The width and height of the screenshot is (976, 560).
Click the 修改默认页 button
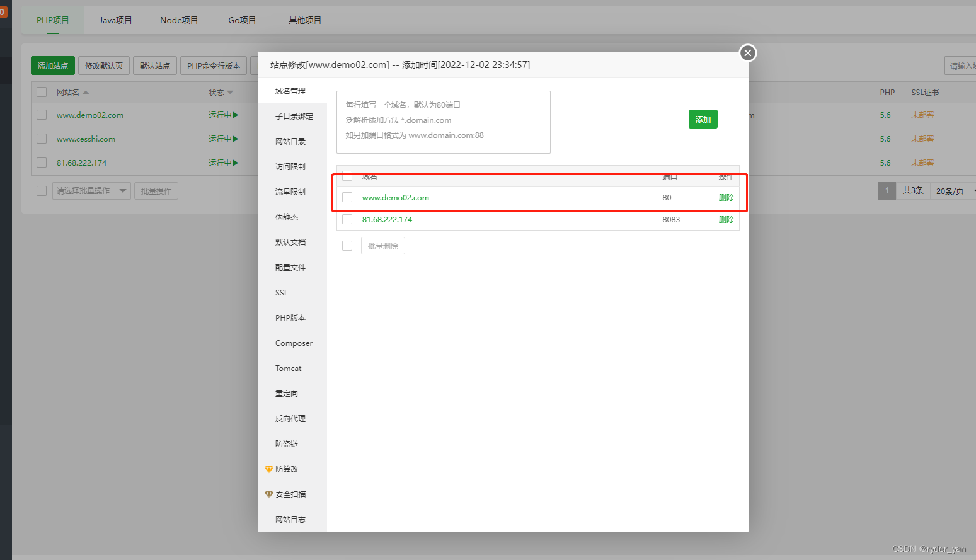[104, 66]
